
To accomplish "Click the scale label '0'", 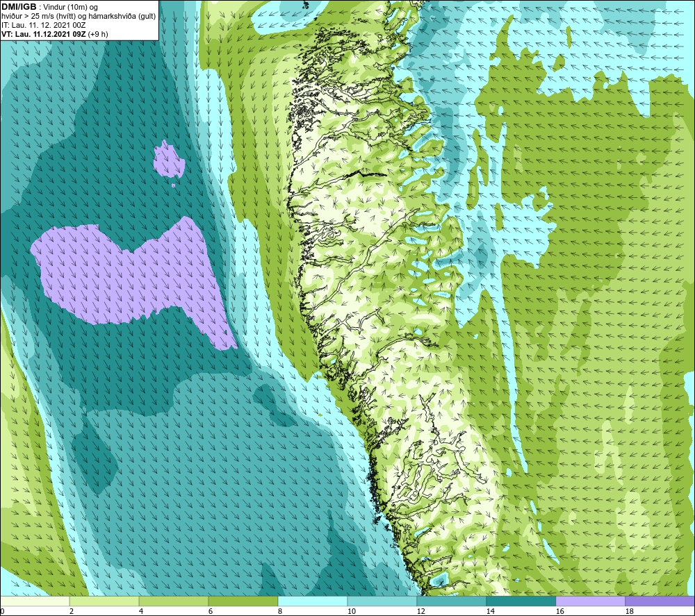I will click(2, 611).
